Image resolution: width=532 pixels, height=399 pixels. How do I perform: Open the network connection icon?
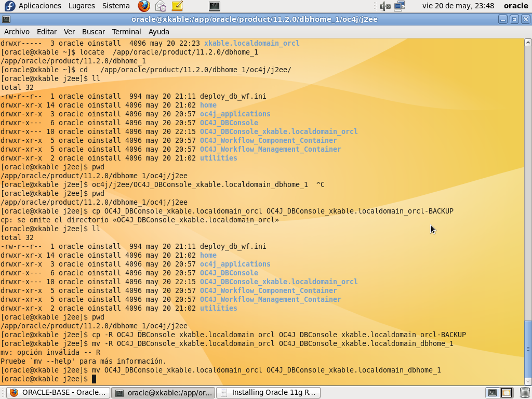tap(400, 6)
